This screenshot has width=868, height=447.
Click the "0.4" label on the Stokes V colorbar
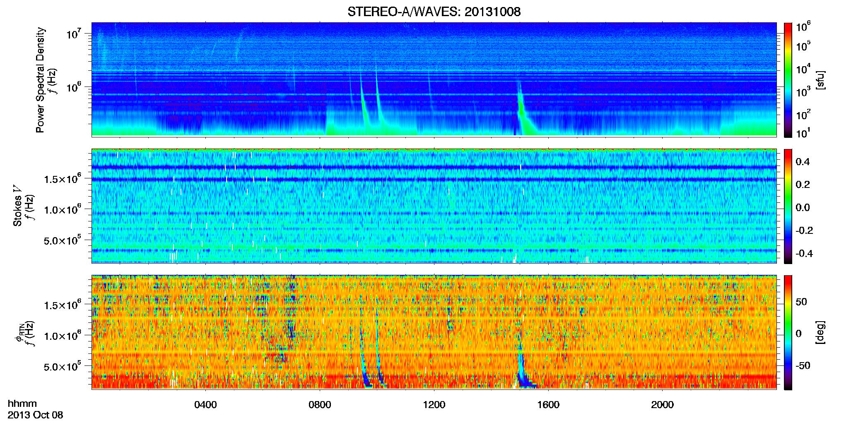[803, 162]
